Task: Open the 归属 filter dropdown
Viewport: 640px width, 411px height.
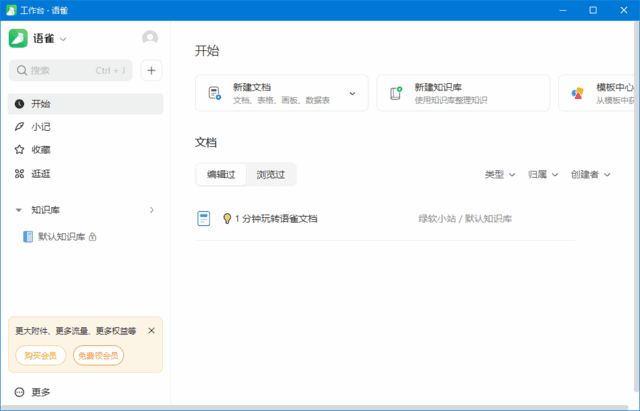Action: point(543,175)
